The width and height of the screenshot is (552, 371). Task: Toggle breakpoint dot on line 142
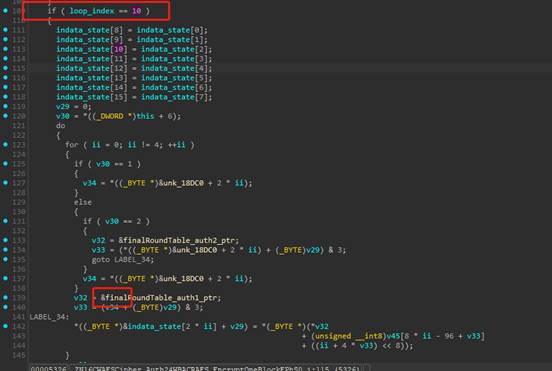click(x=6, y=326)
